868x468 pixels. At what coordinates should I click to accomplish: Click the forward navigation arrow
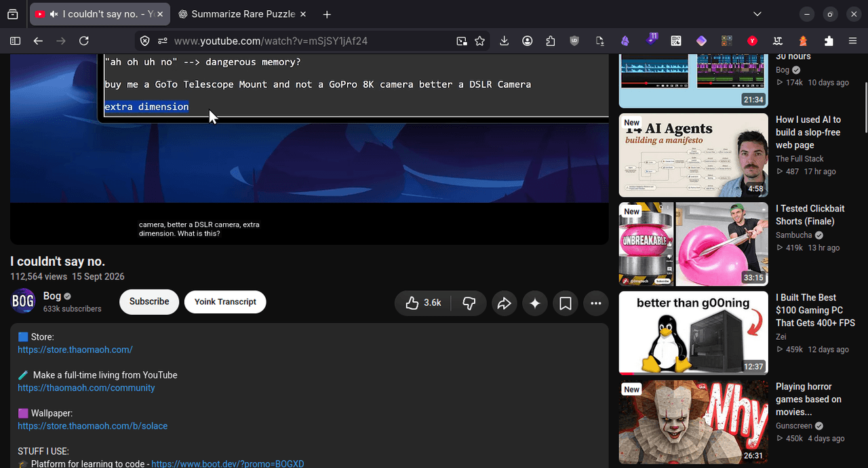pos(61,41)
